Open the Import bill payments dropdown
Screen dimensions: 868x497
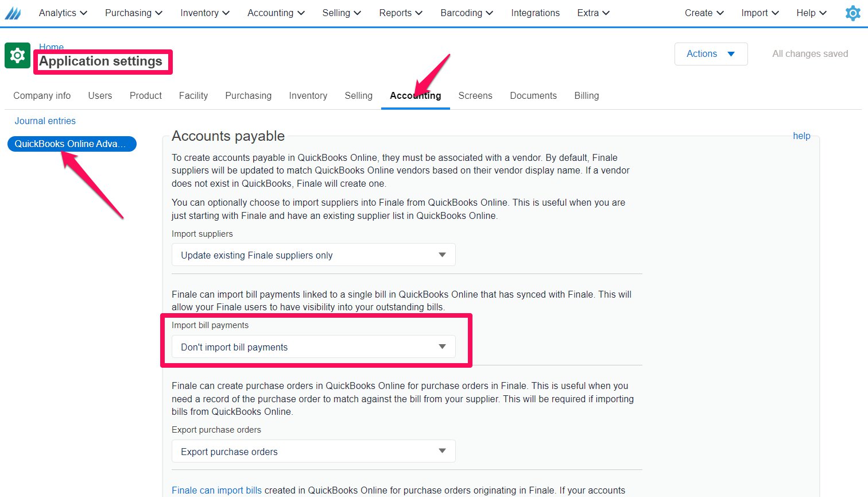tap(313, 347)
